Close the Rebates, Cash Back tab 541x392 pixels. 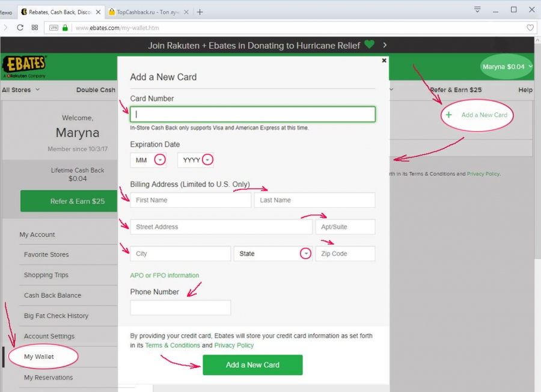(99, 12)
